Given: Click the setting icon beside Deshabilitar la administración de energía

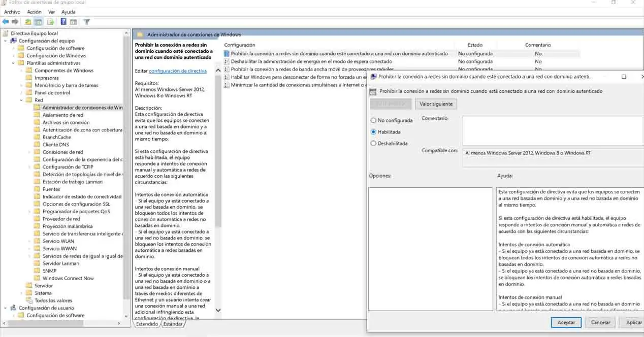Looking at the screenshot, I should (227, 61).
